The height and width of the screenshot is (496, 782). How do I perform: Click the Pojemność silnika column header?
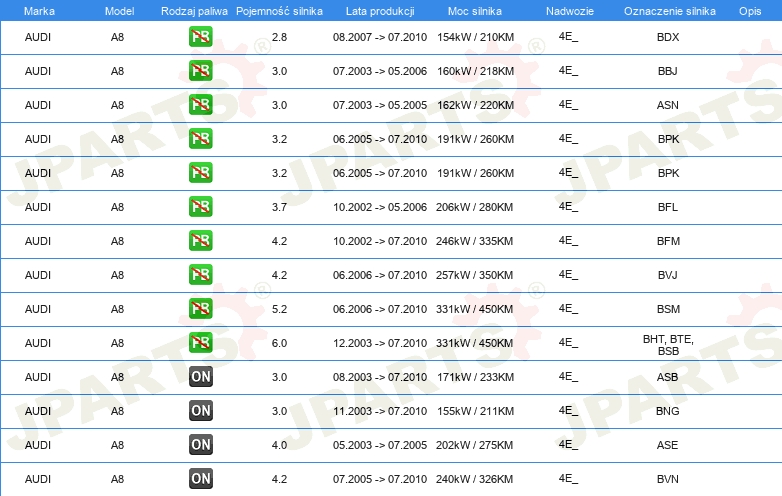(279, 11)
